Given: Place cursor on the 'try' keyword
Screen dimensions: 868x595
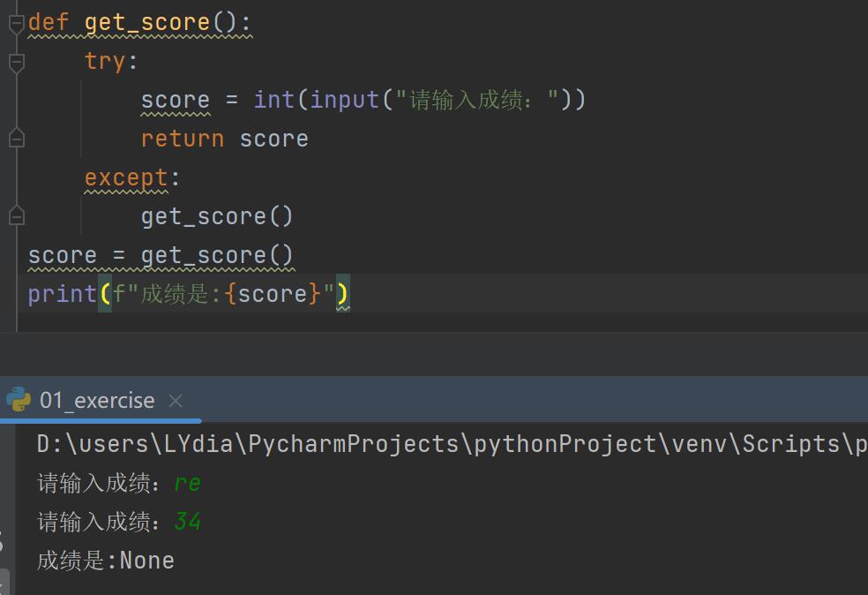Looking at the screenshot, I should 106,62.
